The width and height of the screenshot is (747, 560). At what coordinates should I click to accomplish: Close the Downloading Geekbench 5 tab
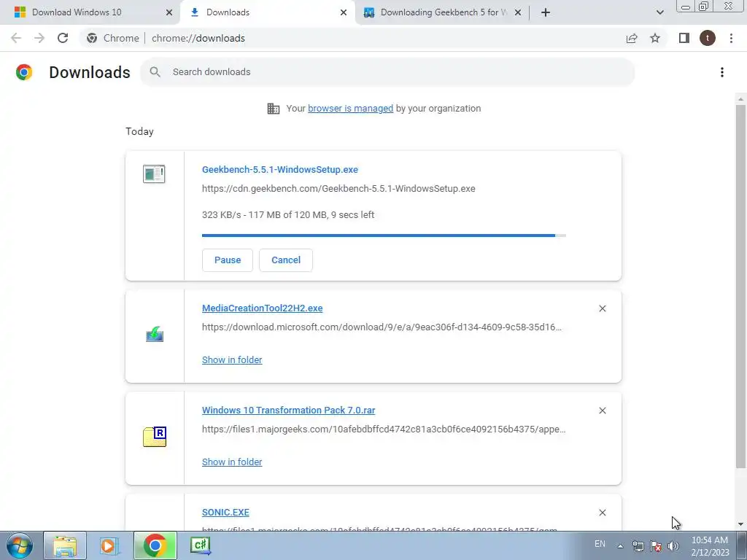(518, 12)
